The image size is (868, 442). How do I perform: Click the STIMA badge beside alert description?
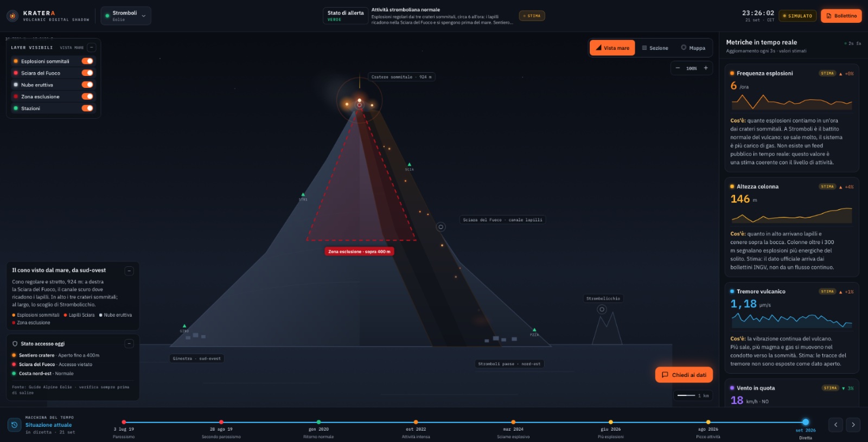tap(532, 16)
